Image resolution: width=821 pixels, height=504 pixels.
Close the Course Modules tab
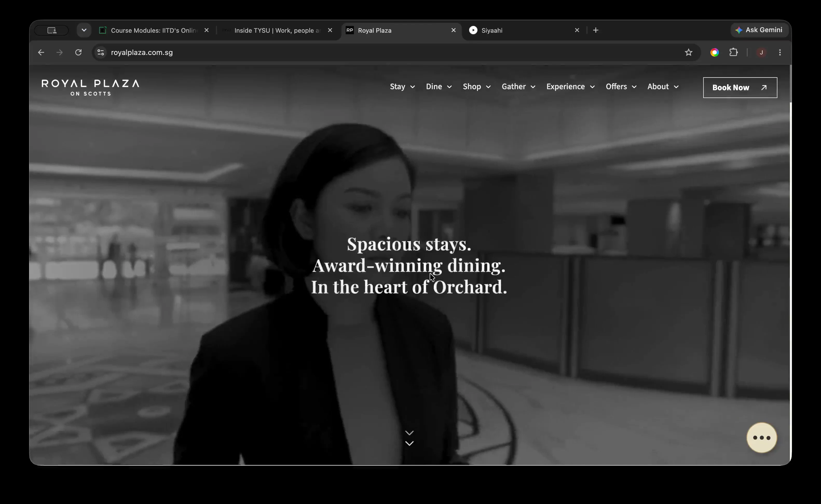(x=207, y=30)
